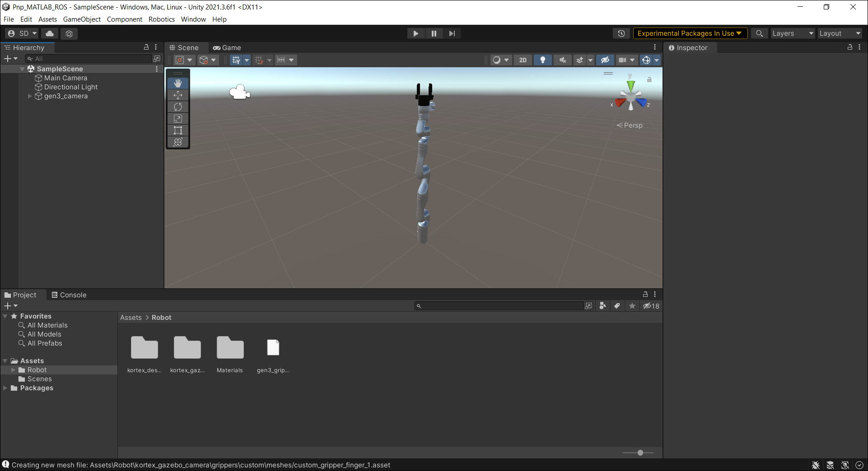868x471 pixels.
Task: Toggle scene lighting in the Scene view
Action: pos(542,60)
